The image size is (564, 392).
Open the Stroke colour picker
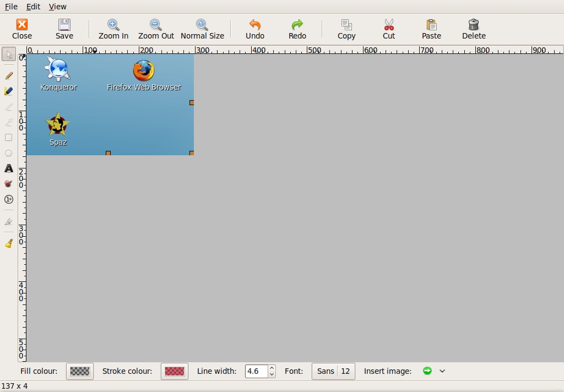point(175,371)
